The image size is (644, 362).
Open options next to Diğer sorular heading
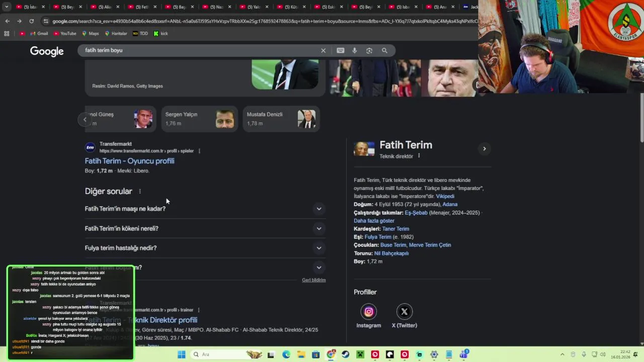pyautogui.click(x=140, y=192)
